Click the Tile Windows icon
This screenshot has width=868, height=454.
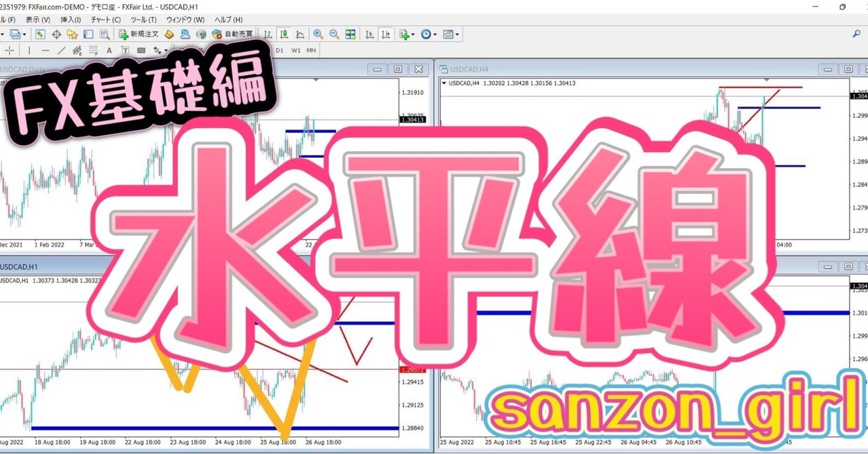[x=350, y=34]
